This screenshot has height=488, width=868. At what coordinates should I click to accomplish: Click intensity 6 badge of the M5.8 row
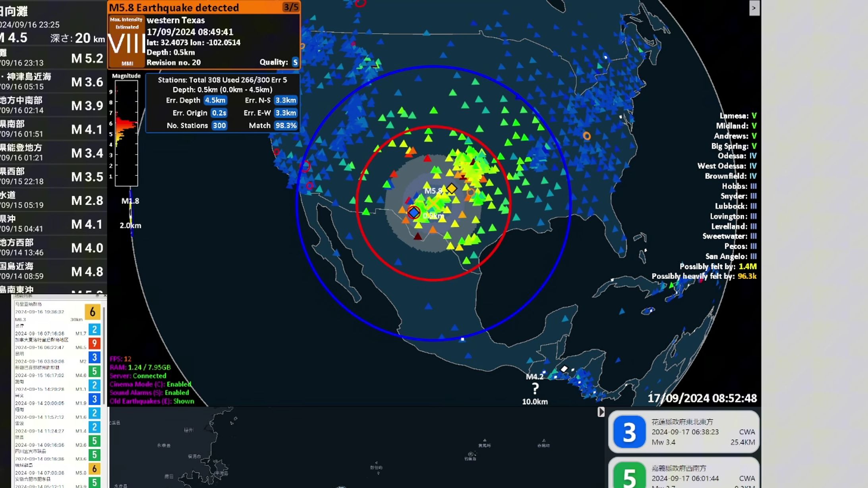pos(94,469)
